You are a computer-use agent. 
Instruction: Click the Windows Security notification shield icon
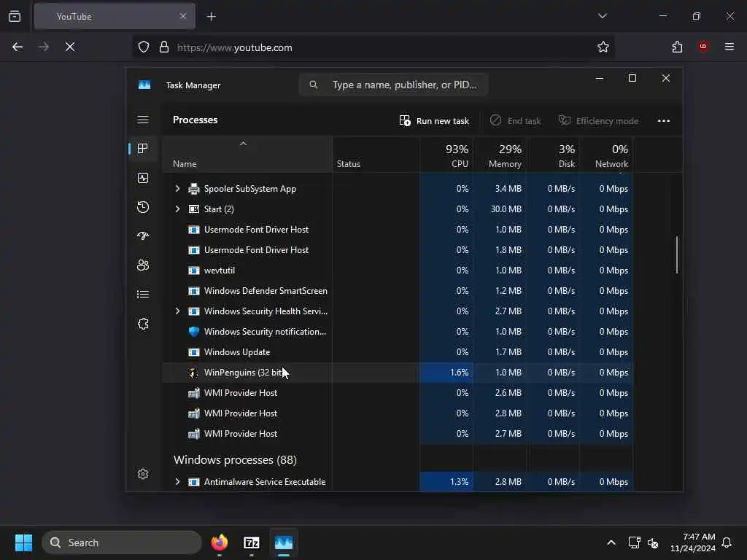pos(193,332)
